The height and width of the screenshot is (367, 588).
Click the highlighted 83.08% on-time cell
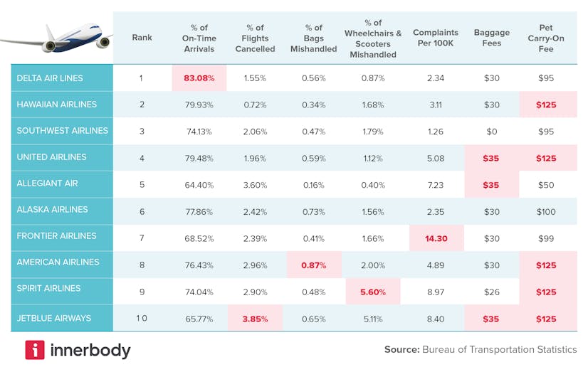pos(199,78)
